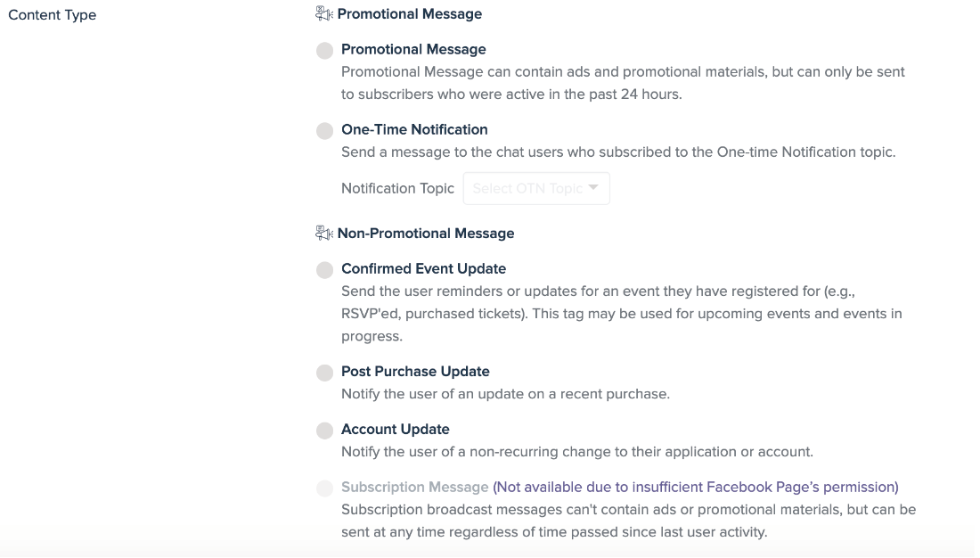Click the Non-Promotional Message section heading
980x558 pixels.
426,234
